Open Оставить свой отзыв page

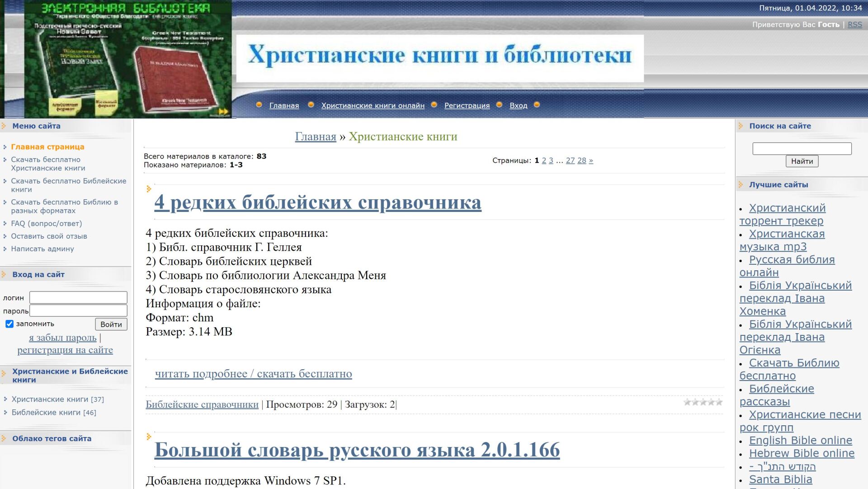49,236
